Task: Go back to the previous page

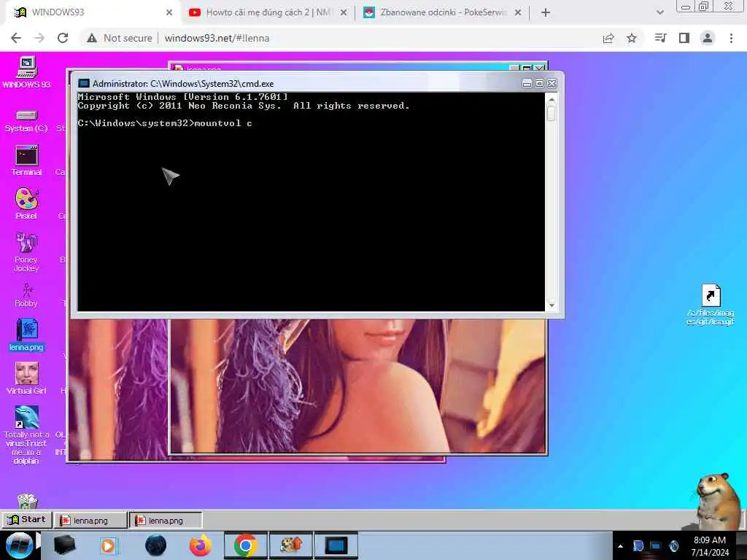Action: tap(16, 38)
